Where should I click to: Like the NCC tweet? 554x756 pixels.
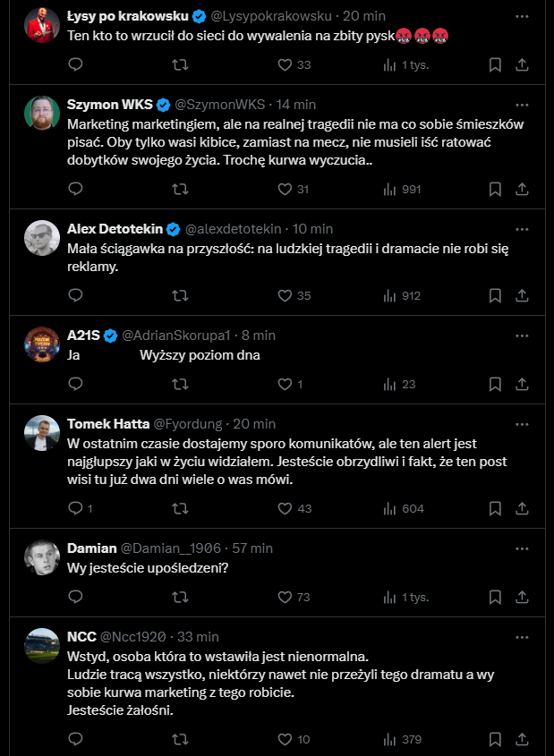[x=294, y=739]
